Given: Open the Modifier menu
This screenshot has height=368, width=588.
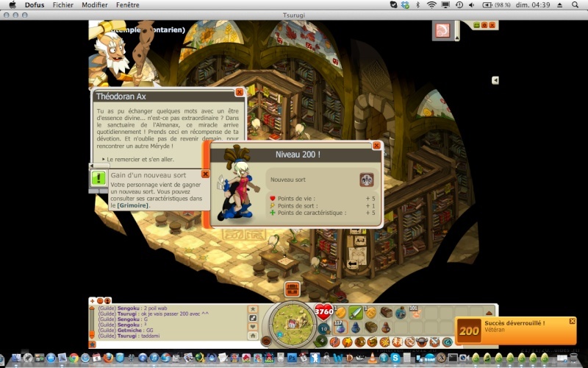Looking at the screenshot, I should tap(95, 5).
